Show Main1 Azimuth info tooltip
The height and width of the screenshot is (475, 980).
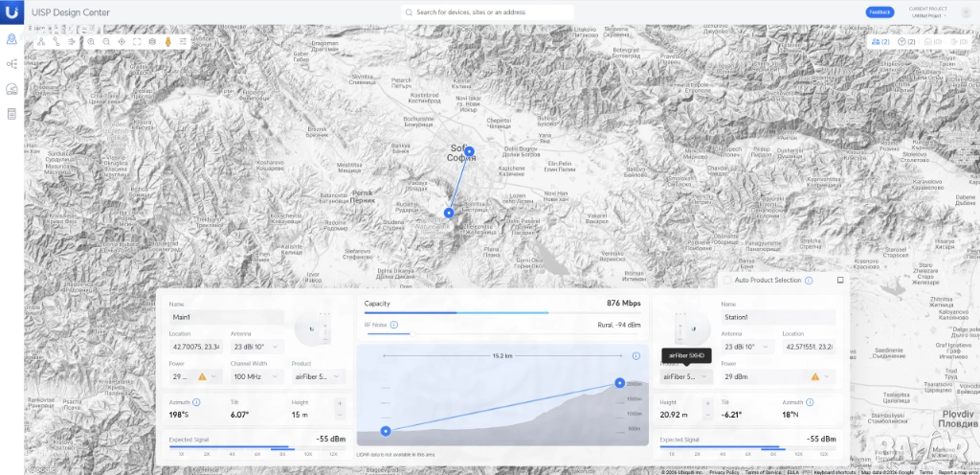pyautogui.click(x=196, y=402)
